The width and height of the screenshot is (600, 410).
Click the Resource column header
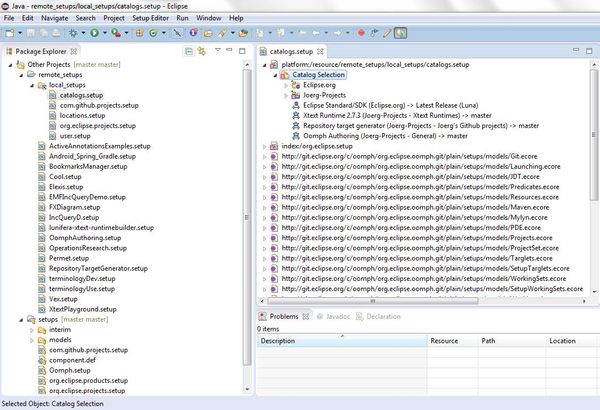(x=453, y=341)
